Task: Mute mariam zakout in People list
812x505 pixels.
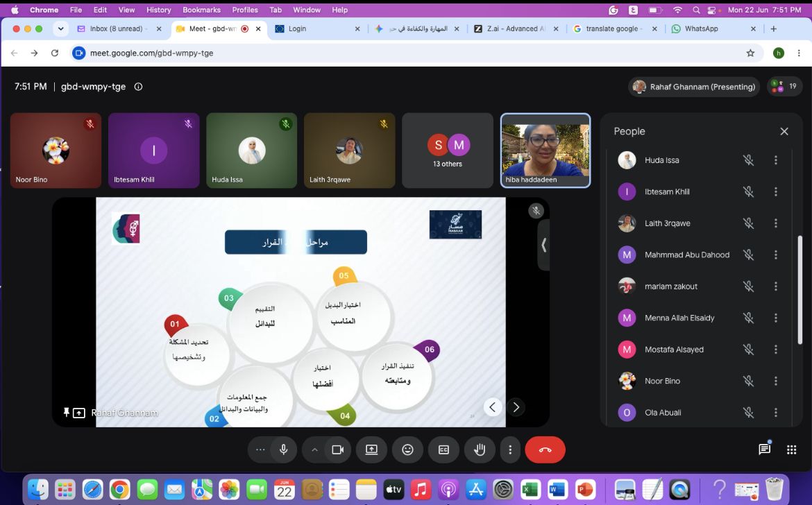Action: pos(748,286)
